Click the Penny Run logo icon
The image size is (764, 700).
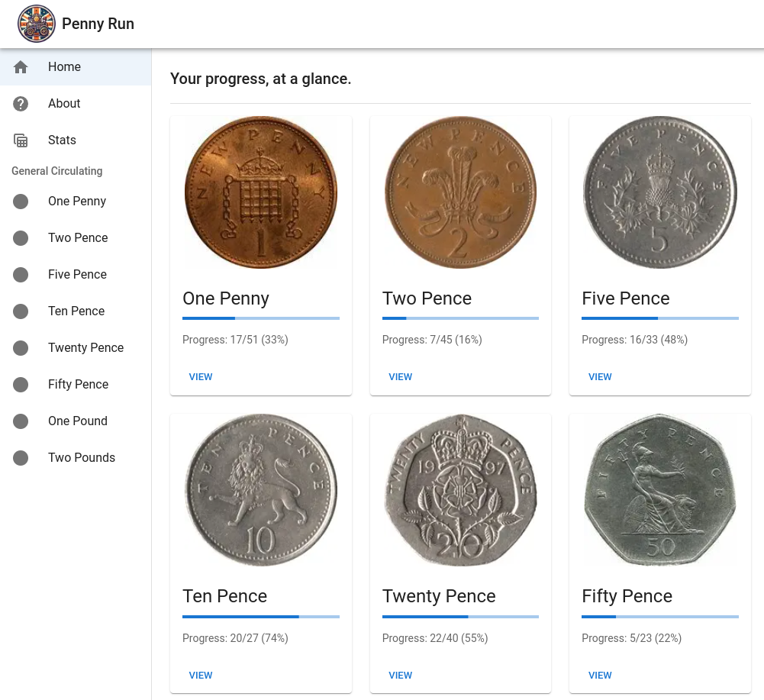click(36, 24)
